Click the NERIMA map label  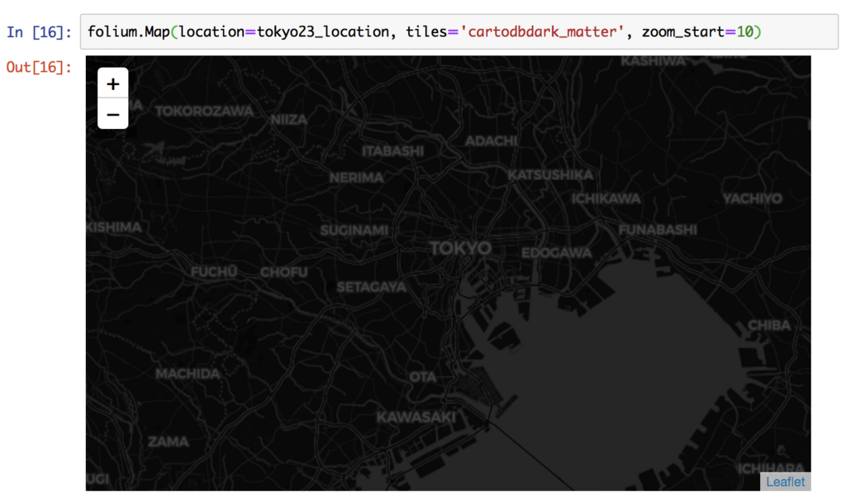coord(356,178)
